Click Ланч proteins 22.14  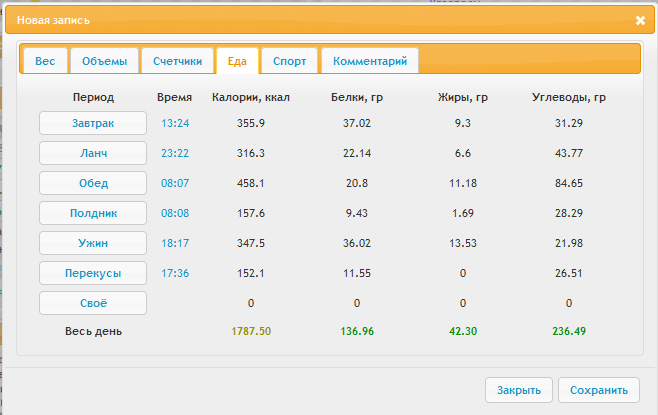[357, 153]
